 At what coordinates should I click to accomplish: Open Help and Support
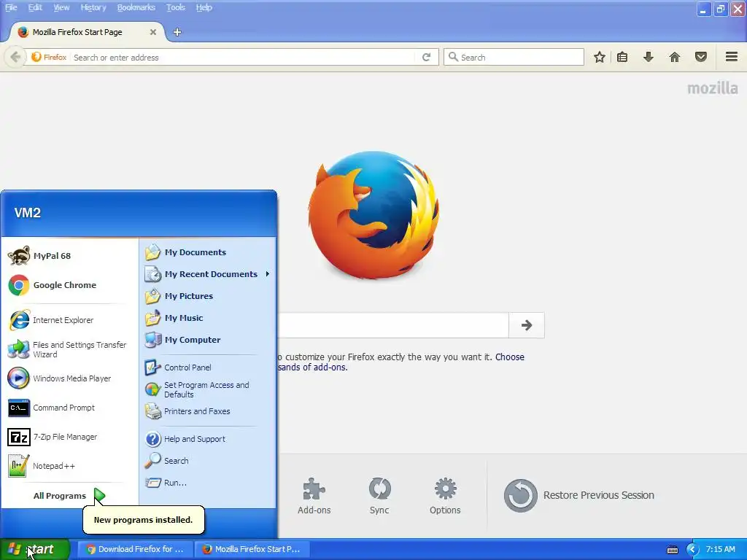208,438
